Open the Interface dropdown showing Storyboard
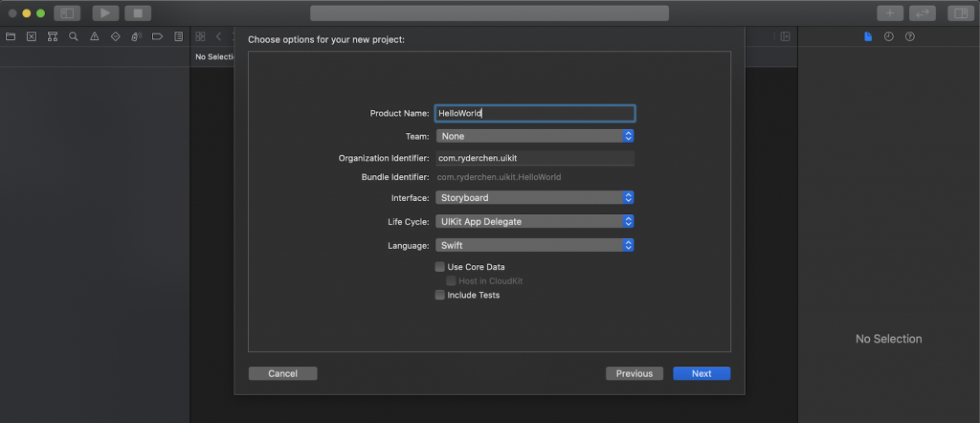Viewport: 980px width, 423px height. pyautogui.click(x=535, y=198)
